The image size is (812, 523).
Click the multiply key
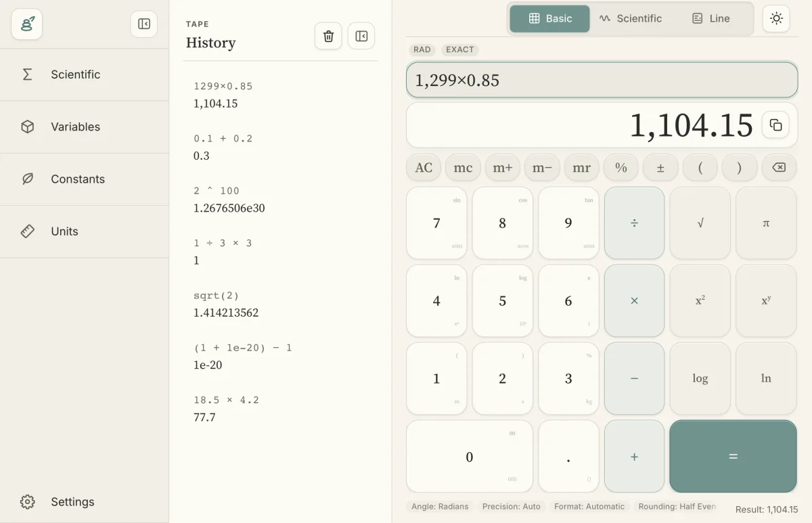click(634, 300)
